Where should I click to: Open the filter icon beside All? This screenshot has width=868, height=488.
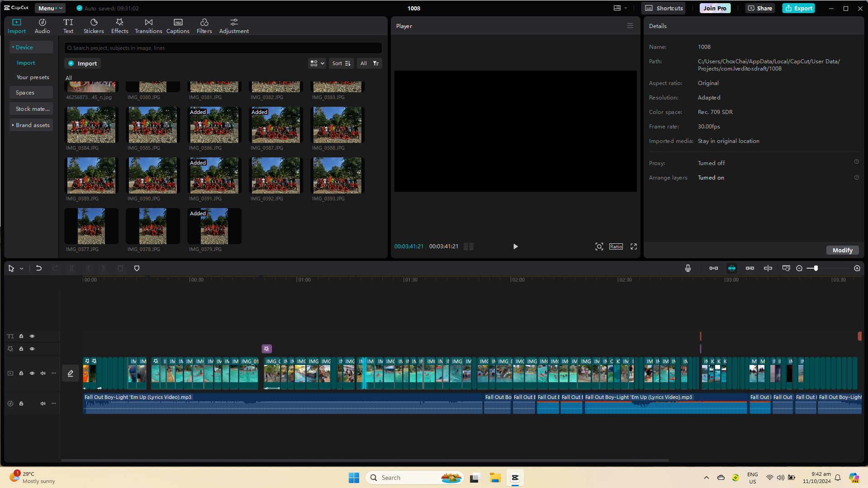[x=376, y=63]
